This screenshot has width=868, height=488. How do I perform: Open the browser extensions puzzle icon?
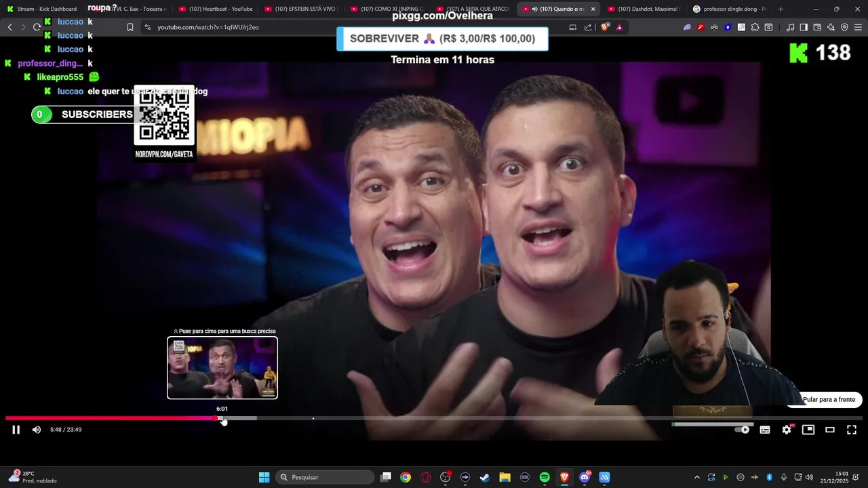point(755,27)
